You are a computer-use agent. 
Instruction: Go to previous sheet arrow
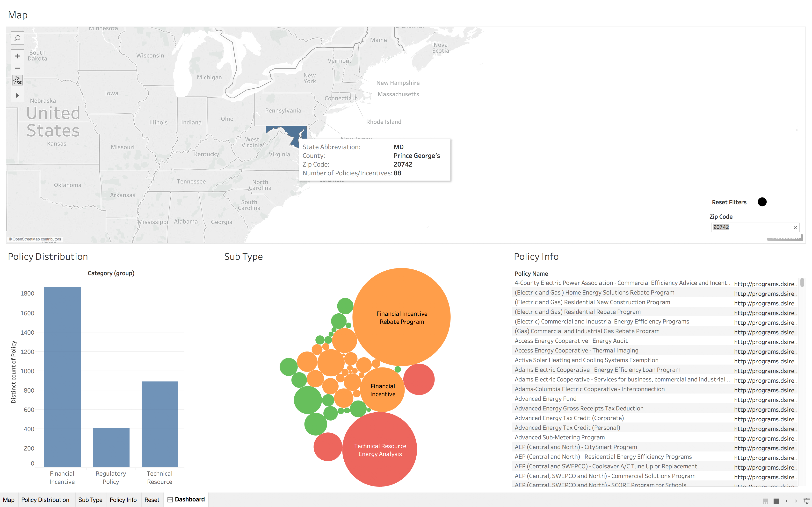point(786,501)
